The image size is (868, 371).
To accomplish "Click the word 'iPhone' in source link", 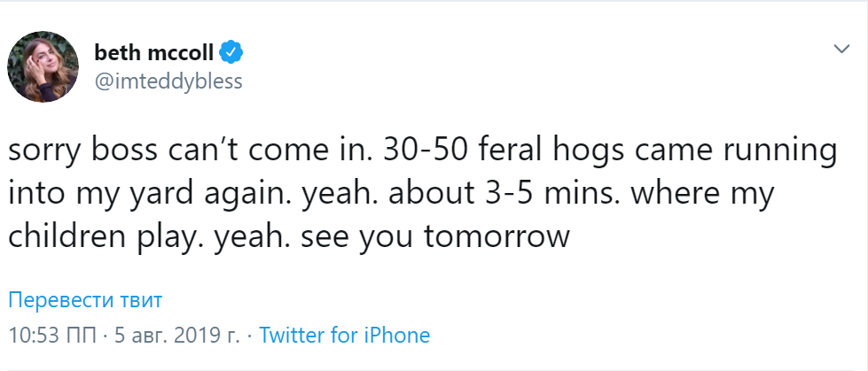I will pos(396,335).
